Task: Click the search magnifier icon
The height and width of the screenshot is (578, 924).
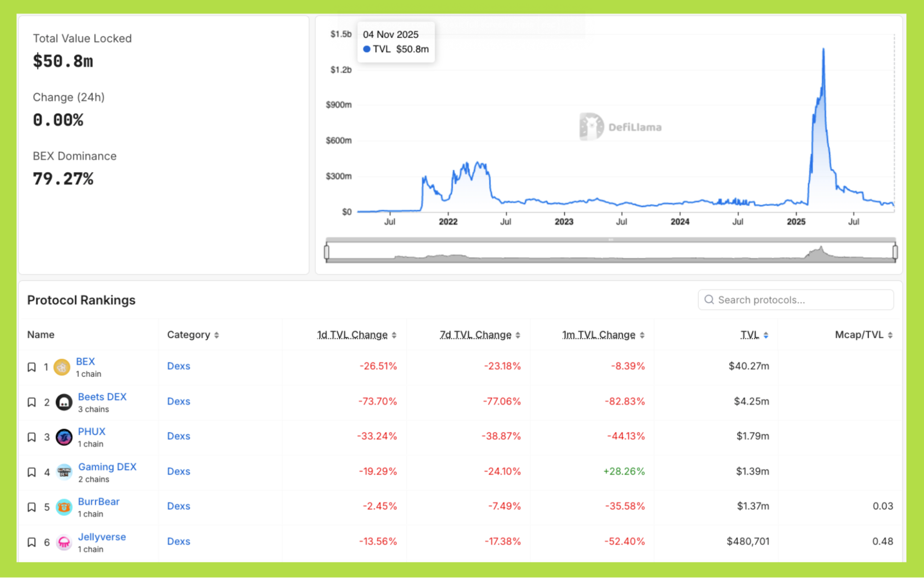Action: pos(709,300)
